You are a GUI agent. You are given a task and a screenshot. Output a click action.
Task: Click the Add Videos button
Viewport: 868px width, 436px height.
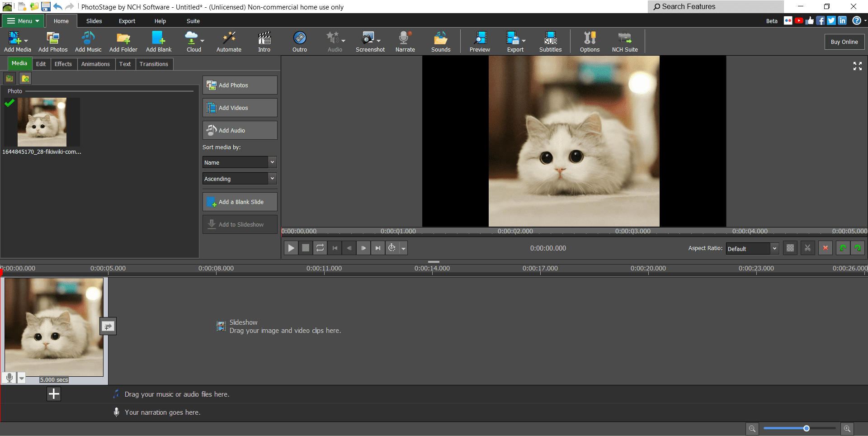coord(240,108)
